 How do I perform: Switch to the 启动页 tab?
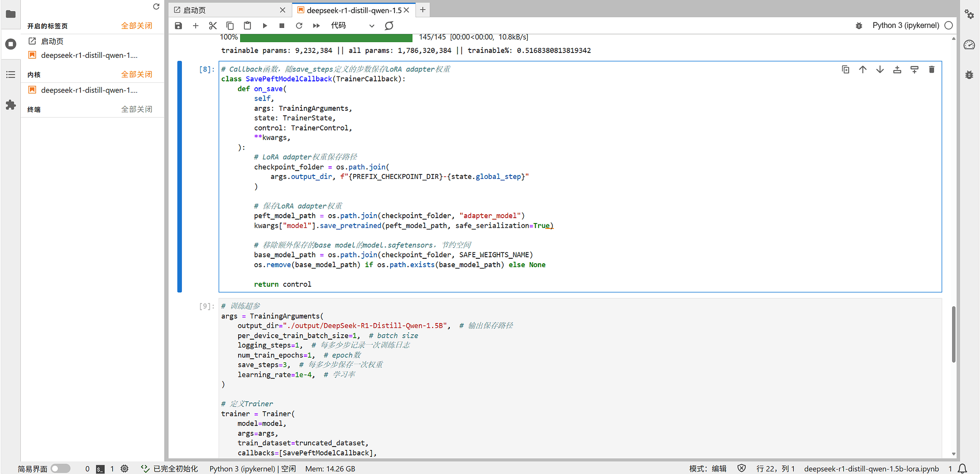click(195, 10)
